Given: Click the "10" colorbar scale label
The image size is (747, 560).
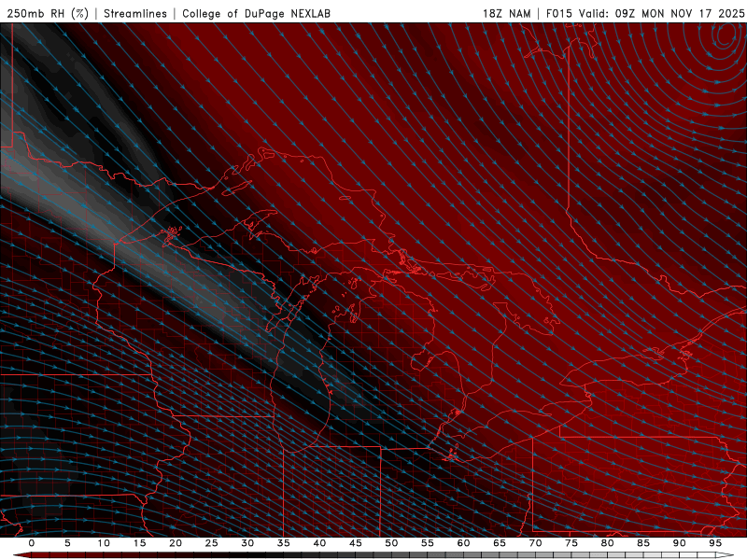Looking at the screenshot, I should (x=104, y=543).
